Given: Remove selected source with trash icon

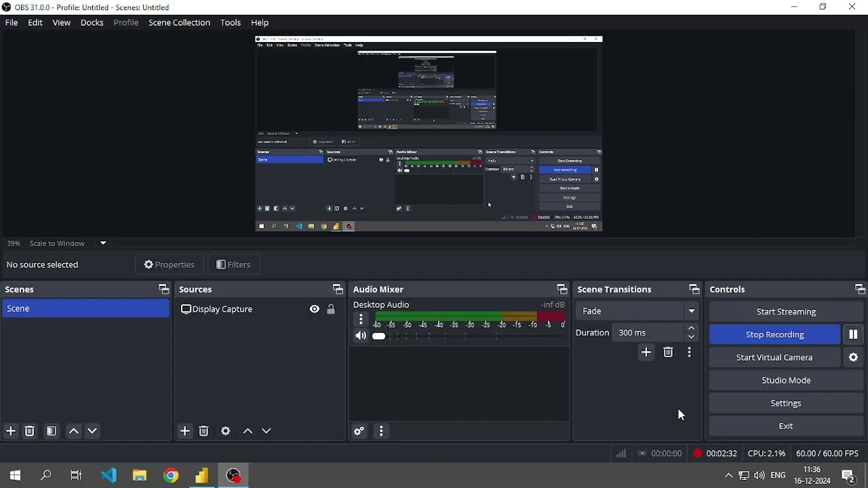Looking at the screenshot, I should click(203, 431).
